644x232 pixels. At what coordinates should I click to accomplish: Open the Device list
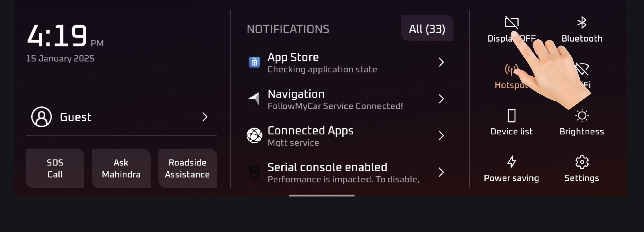pyautogui.click(x=511, y=116)
